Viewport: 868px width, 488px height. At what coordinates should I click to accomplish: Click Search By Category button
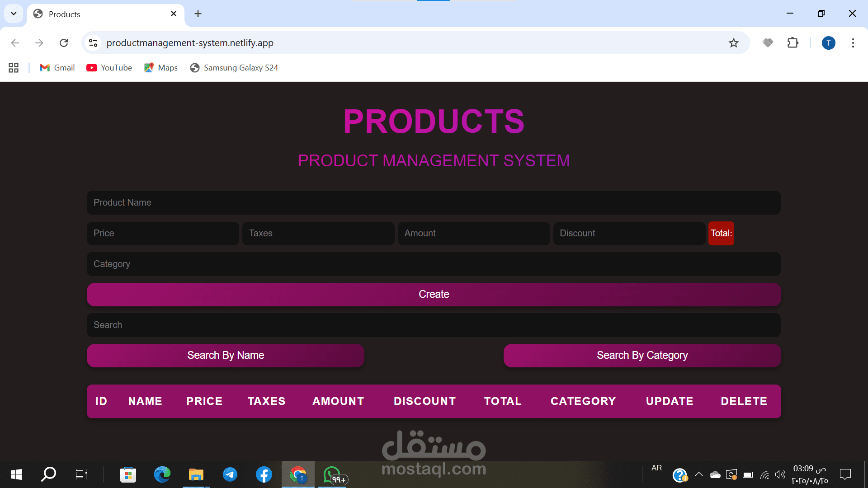coord(642,355)
